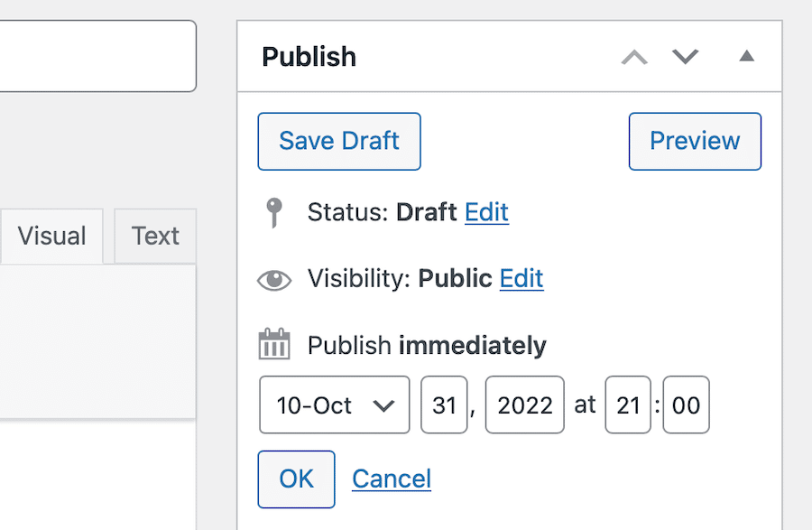Edit the Draft status

[486, 213]
